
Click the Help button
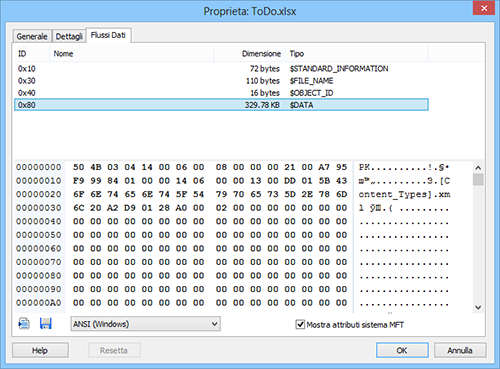40,350
